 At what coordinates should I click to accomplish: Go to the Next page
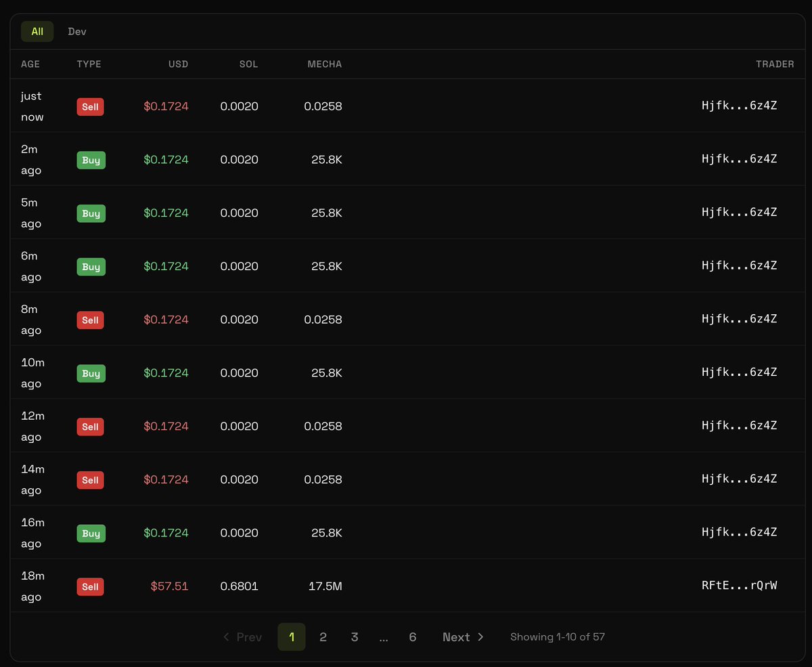pos(464,637)
